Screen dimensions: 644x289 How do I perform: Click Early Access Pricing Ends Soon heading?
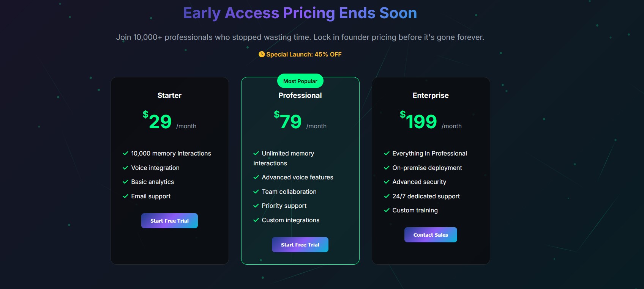(300, 13)
